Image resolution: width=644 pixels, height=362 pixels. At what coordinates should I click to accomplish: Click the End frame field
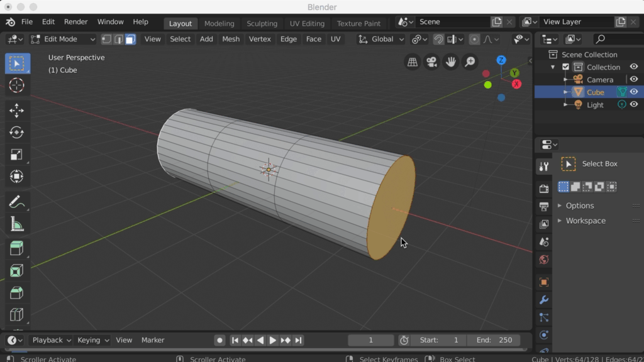(494, 340)
